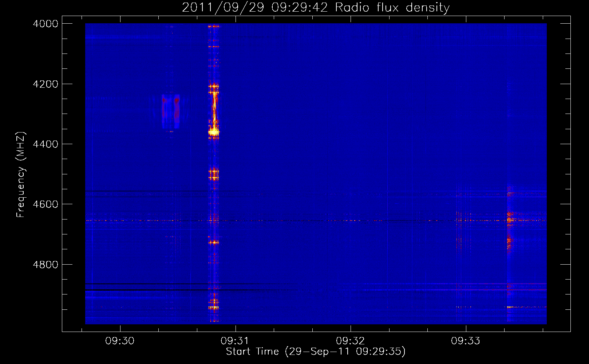Click the '4800' frequency axis label
Screen dimensions: 589x364
(46, 265)
